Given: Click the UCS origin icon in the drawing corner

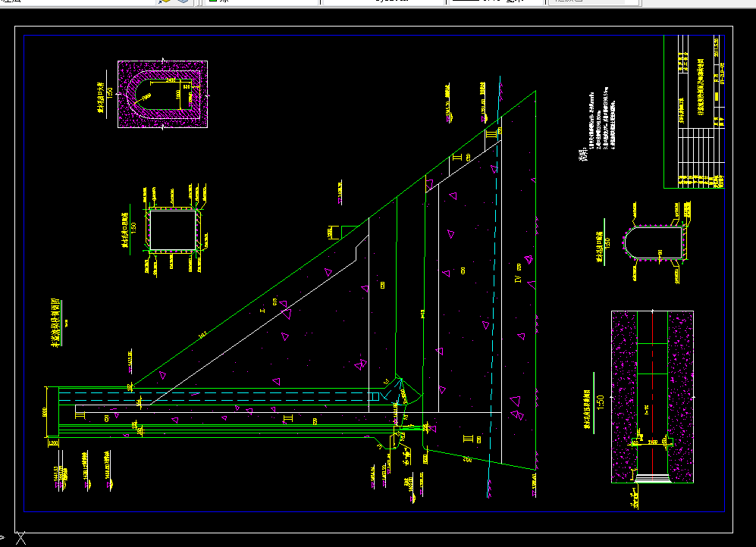Looking at the screenshot, I should coord(20,539).
